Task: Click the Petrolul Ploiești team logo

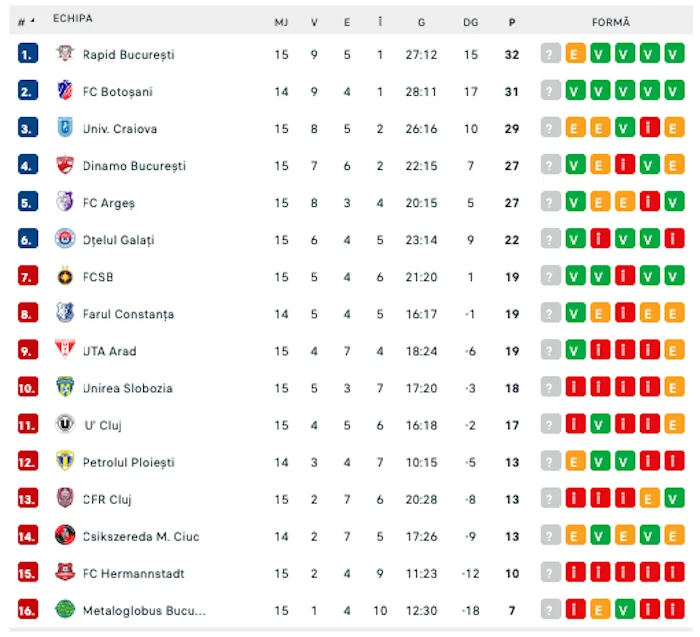Action: point(65,461)
